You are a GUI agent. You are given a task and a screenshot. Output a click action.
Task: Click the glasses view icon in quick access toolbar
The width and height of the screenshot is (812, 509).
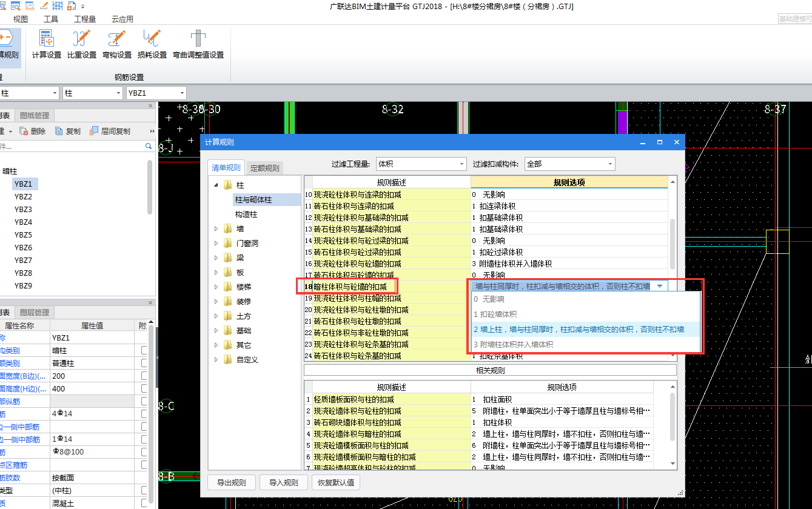tap(29, 6)
